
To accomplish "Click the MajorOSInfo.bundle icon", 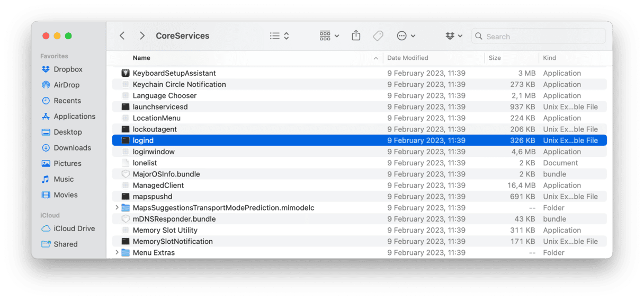I will pos(126,174).
